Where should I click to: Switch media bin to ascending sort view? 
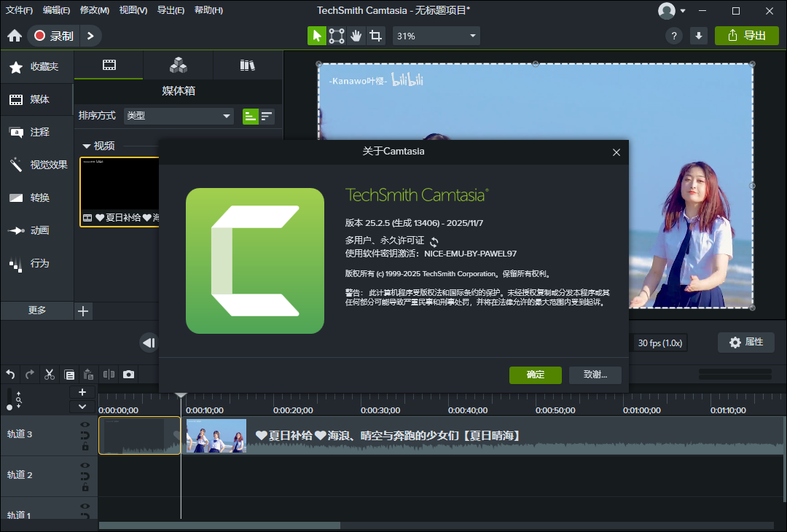point(251,117)
